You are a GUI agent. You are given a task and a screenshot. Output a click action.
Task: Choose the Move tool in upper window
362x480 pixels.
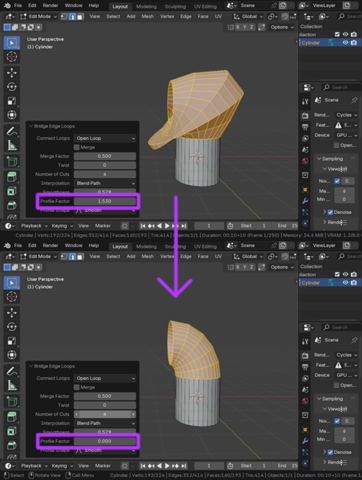click(x=12, y=73)
